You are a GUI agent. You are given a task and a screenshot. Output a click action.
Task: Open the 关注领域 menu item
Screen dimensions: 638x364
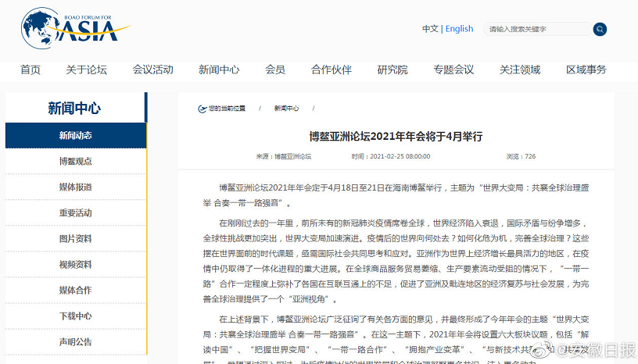520,70
